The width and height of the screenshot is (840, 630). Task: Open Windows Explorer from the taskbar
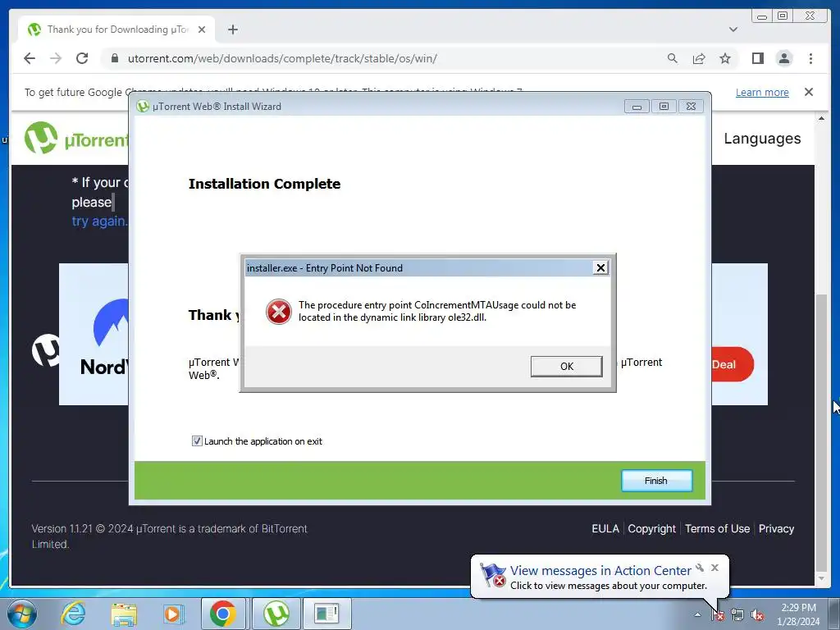(124, 614)
